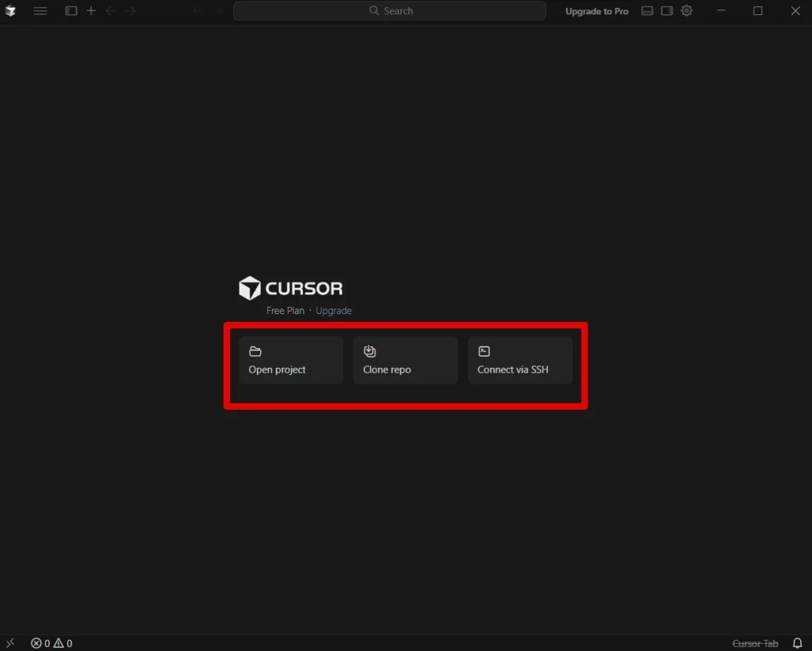Show errors and warnings count in status bar
Viewport: 812px width, 651px height.
pos(52,643)
